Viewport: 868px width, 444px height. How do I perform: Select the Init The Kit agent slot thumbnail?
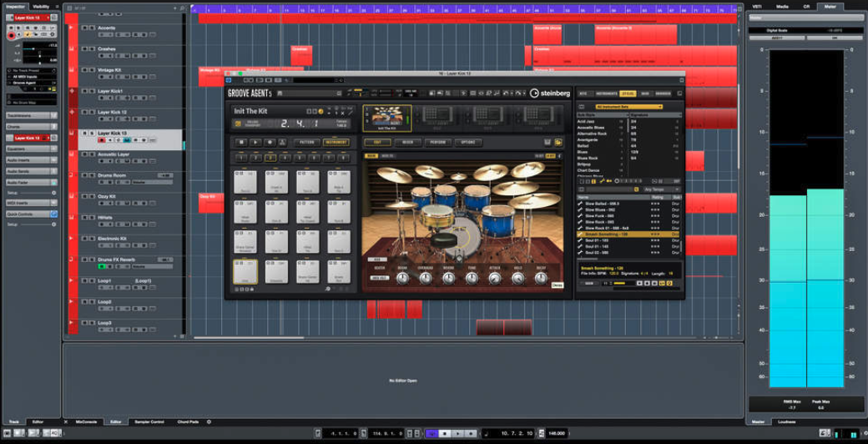387,118
